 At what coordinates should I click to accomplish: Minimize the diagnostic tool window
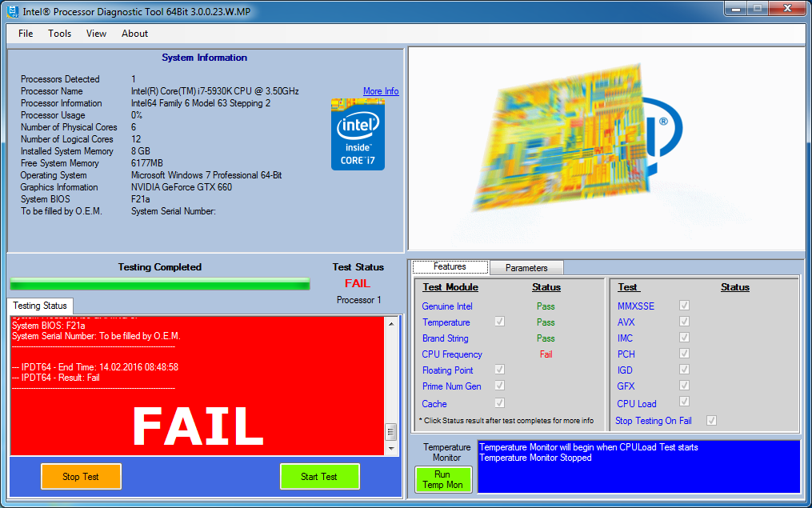[735, 9]
